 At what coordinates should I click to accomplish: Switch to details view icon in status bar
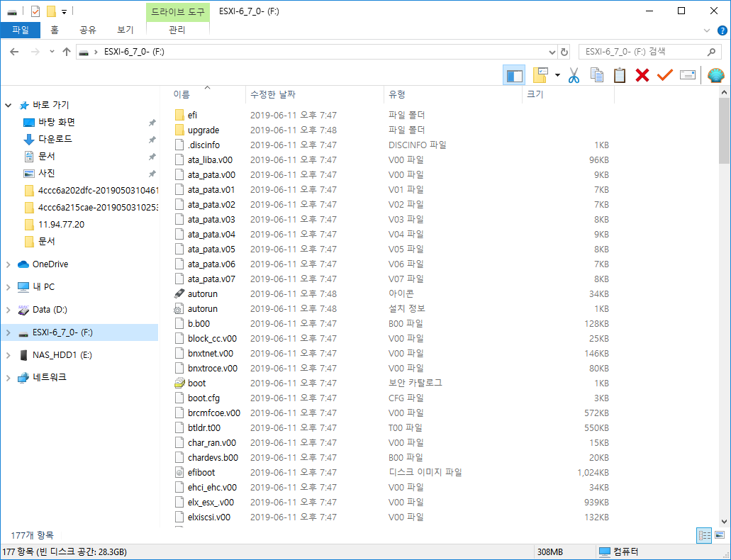click(704, 535)
